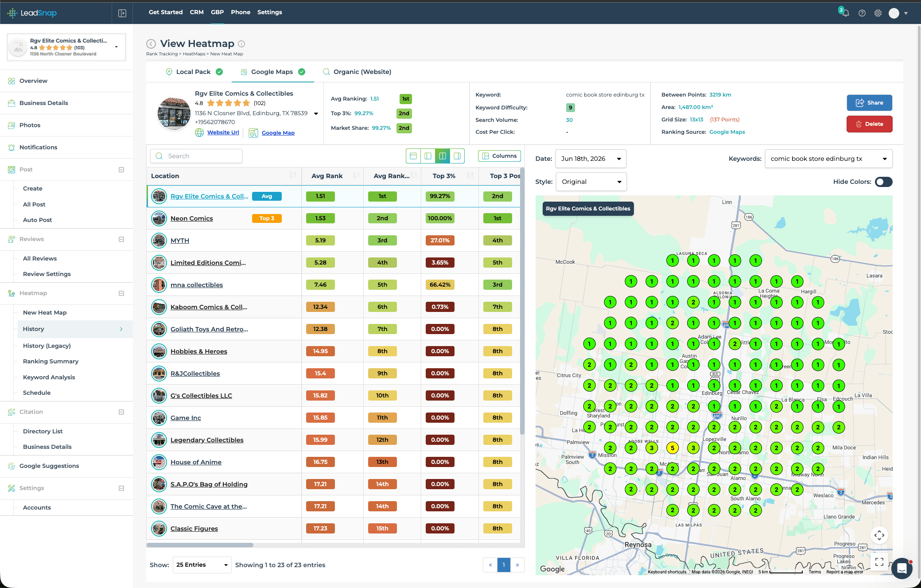Click the map icon by Google Map link
The image size is (921, 588).
point(253,132)
